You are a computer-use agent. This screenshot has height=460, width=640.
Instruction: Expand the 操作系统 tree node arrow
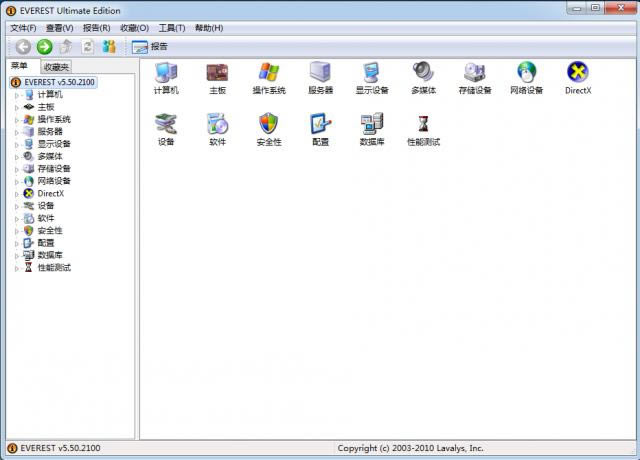pos(17,120)
